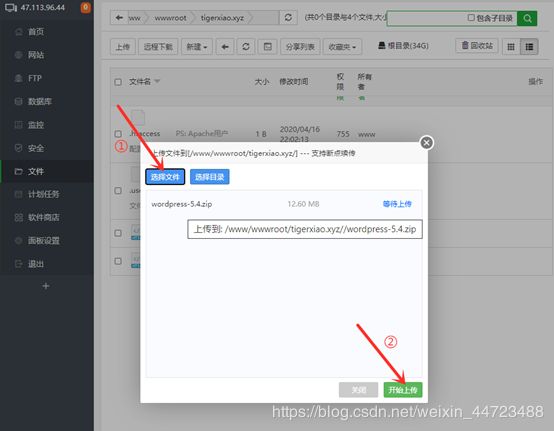Open 计划任务 scheduled tasks
This screenshot has height=431, width=554.
(x=43, y=194)
